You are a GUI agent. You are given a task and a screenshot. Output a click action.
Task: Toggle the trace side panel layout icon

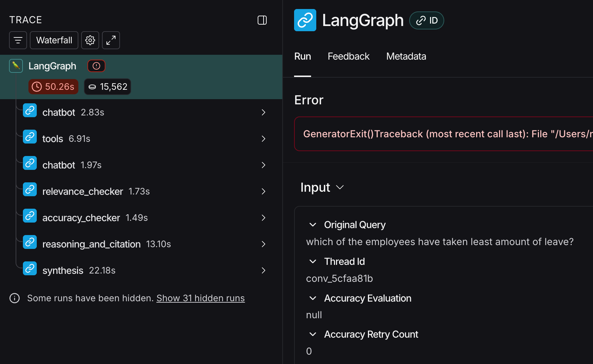pos(262,20)
